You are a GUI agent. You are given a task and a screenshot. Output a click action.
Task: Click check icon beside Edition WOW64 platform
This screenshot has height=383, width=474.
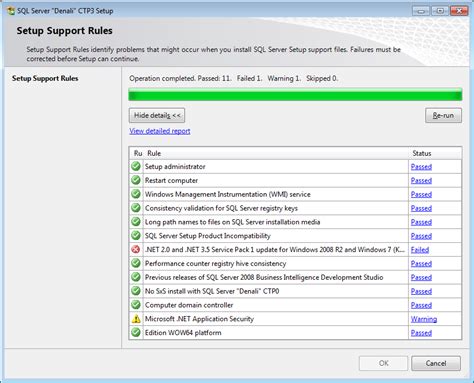[x=136, y=332]
